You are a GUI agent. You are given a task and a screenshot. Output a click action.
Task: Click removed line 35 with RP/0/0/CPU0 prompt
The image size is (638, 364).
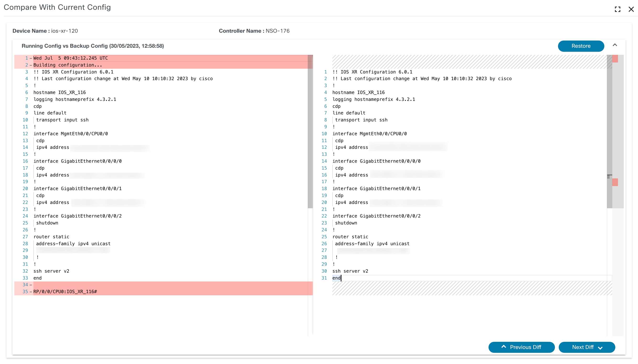(65, 291)
